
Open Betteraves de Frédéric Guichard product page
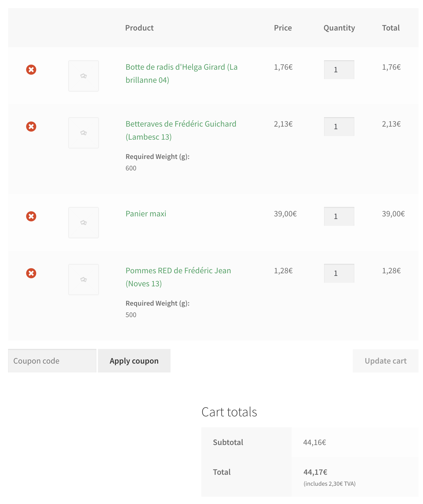[x=181, y=130]
